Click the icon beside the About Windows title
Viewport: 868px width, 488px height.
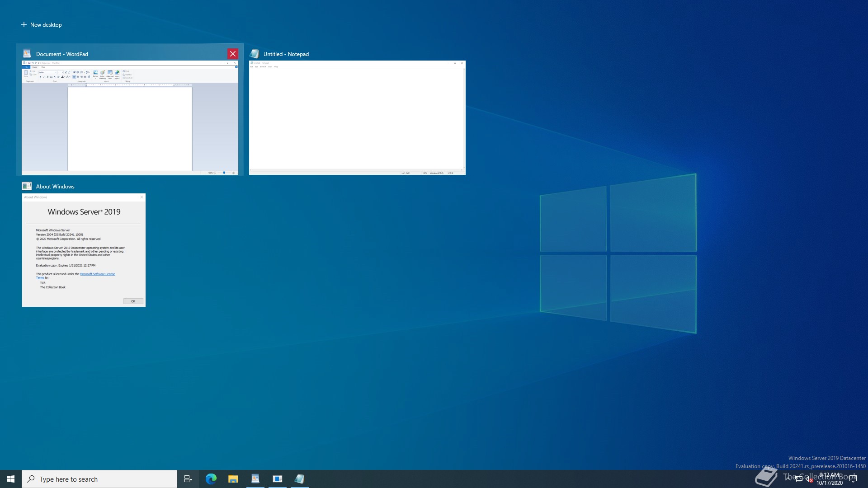27,186
